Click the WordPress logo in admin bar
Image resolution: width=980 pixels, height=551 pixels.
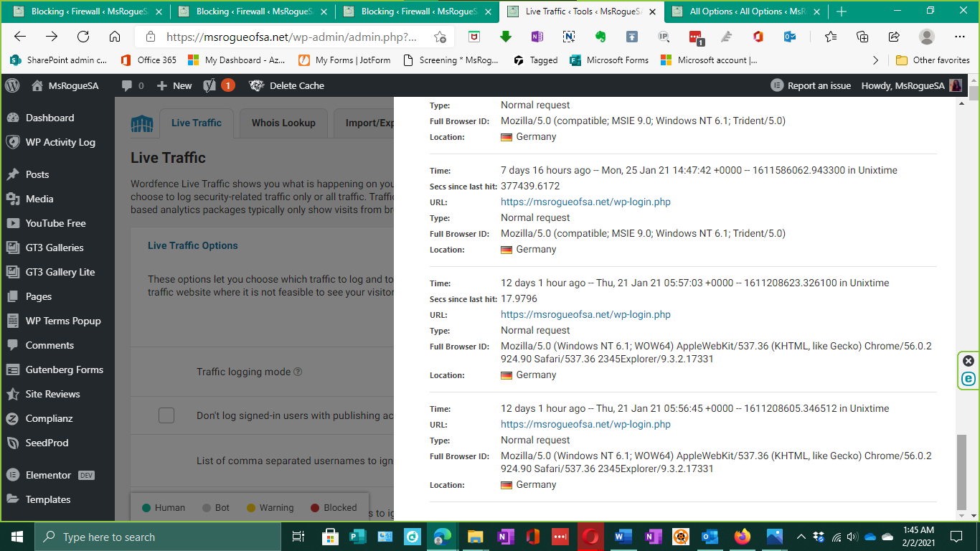coord(12,85)
